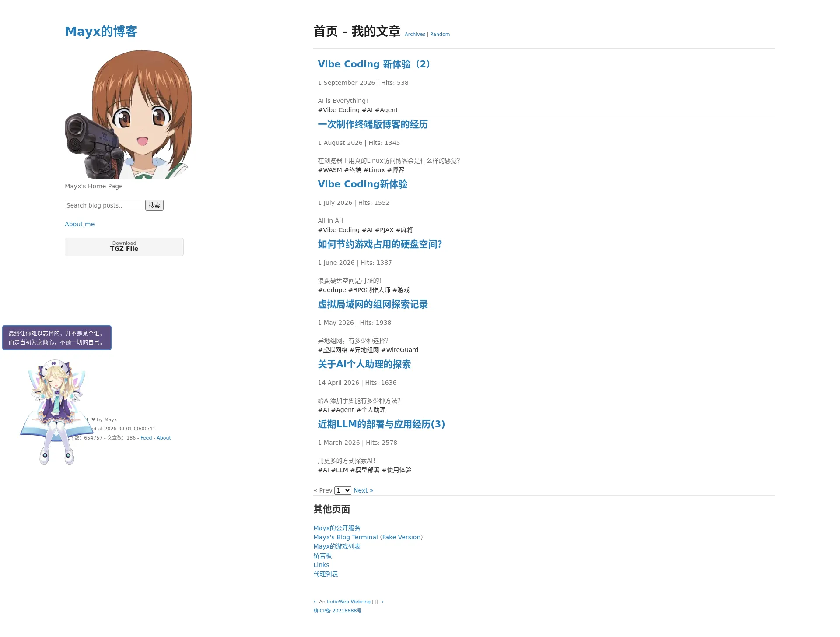Open the Links page
The image size is (840, 637).
click(321, 565)
